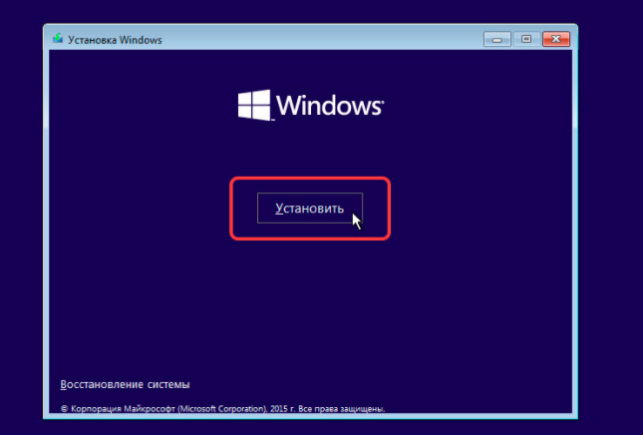Click the underlined У in Установить
This screenshot has width=643, height=435.
pyautogui.click(x=279, y=209)
